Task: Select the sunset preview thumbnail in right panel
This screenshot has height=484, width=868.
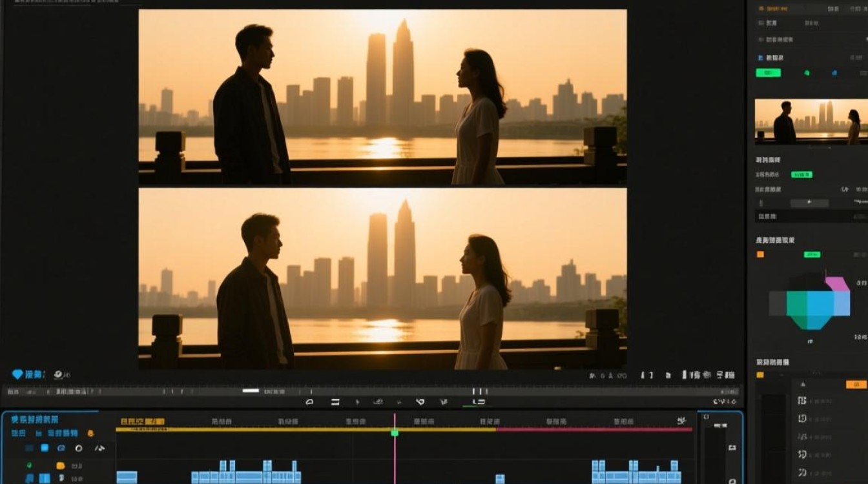Action: (x=811, y=121)
